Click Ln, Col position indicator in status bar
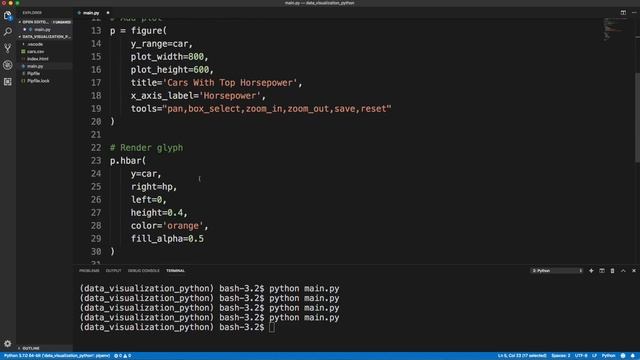The height and width of the screenshot is (360, 640). click(522, 356)
